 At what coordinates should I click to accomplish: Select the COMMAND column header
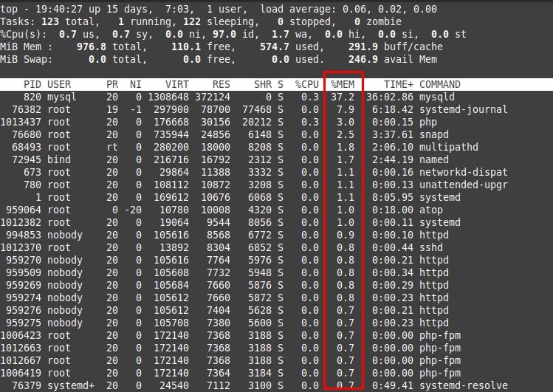[x=440, y=84]
